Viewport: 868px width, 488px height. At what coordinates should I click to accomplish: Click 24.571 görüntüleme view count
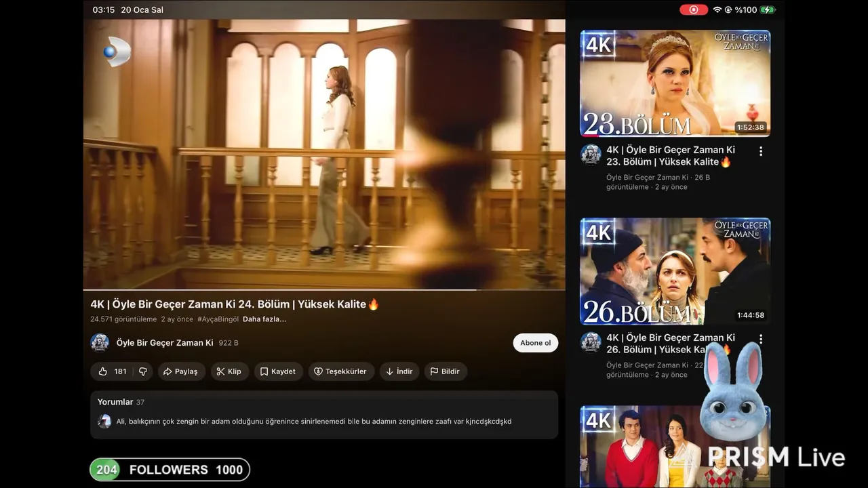pyautogui.click(x=123, y=319)
